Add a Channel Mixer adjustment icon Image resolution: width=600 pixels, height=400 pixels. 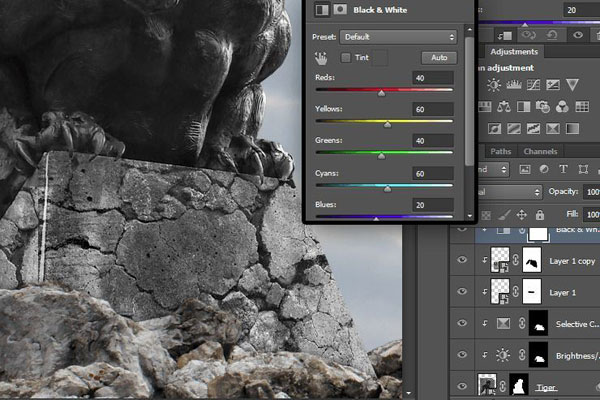click(x=562, y=107)
